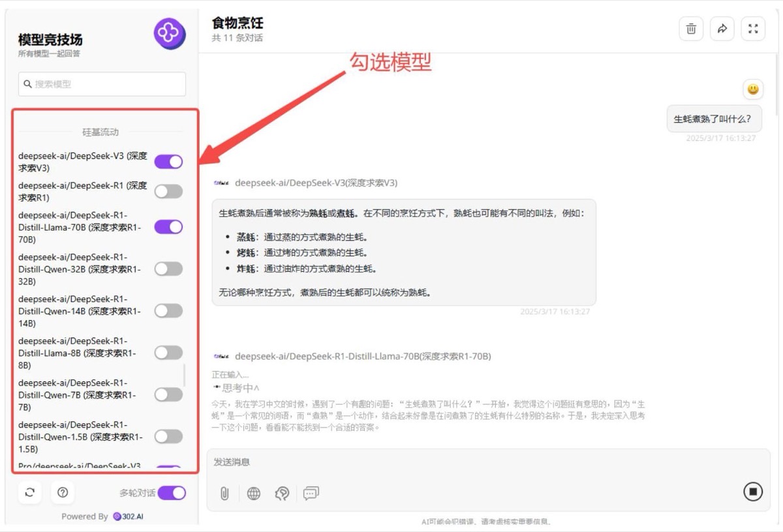Click the refresh icon below model list
This screenshot has width=783, height=532.
[29, 492]
